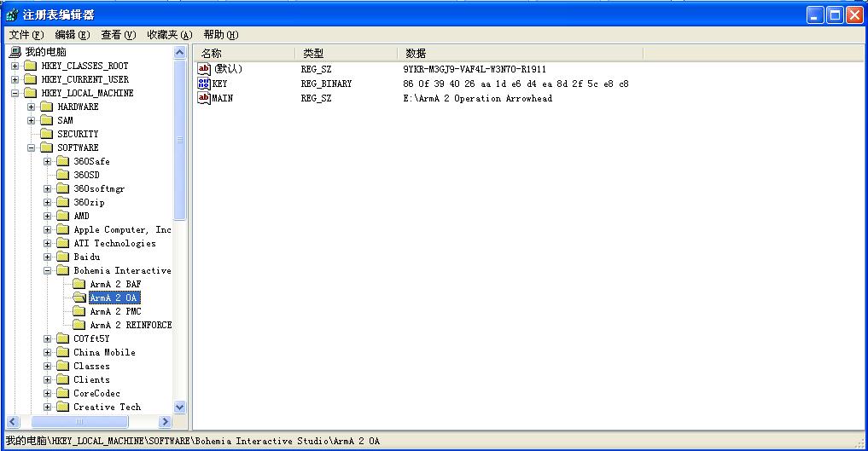Open the 帮助(H) menu
This screenshot has width=868, height=451.
click(221, 35)
